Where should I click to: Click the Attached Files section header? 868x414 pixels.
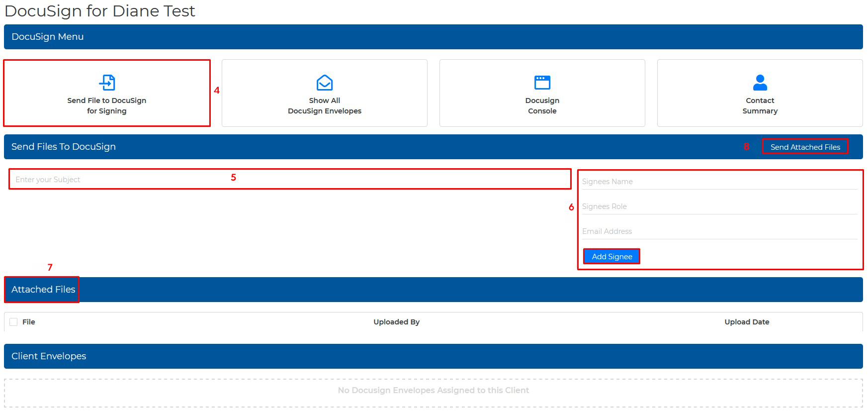click(434, 290)
